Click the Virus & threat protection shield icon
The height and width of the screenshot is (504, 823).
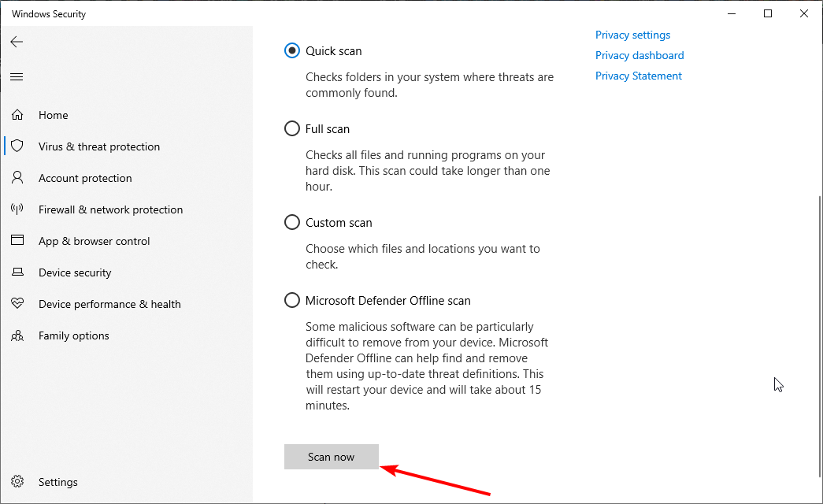click(x=17, y=146)
